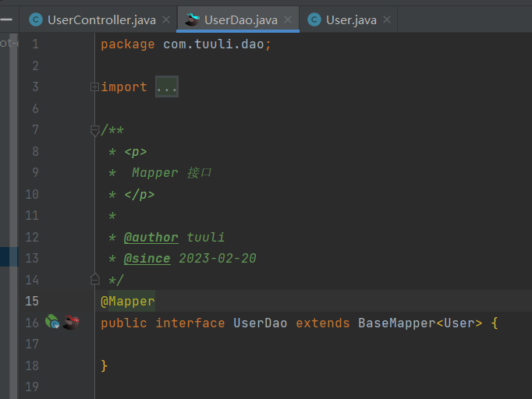Close the UserController.java tab
The image size is (532, 399).
[x=166, y=19]
